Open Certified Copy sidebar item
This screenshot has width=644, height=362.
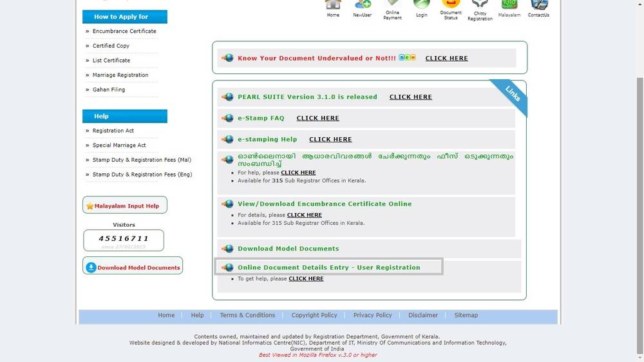coord(111,46)
